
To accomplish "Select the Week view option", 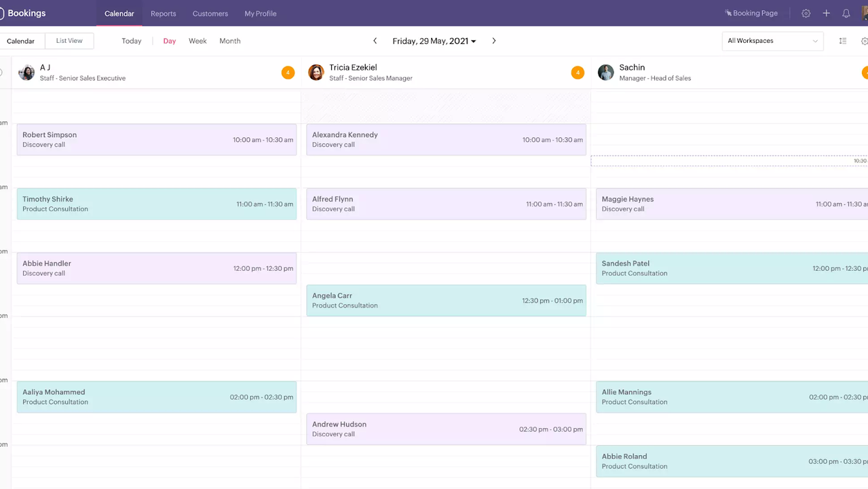I will point(197,41).
